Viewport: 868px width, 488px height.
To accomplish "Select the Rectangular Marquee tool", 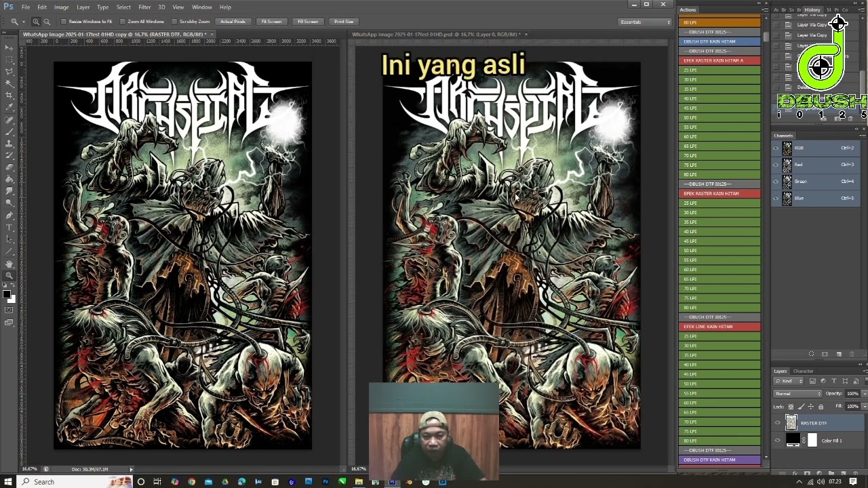I will point(9,59).
